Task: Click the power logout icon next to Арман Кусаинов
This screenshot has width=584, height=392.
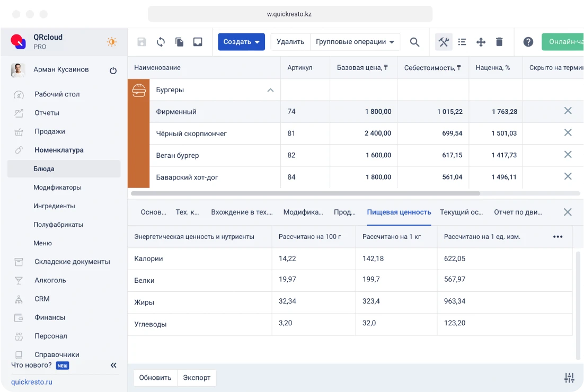Action: pos(113,69)
